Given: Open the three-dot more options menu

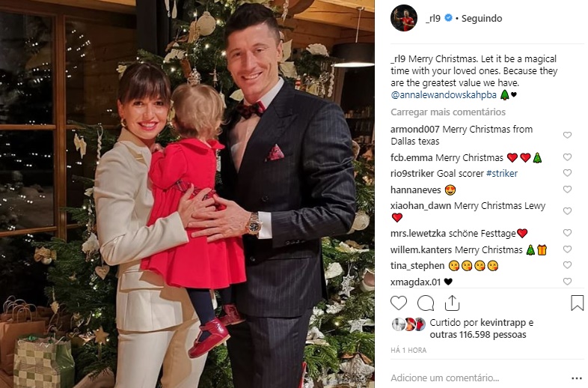Looking at the screenshot, I should coord(577,378).
